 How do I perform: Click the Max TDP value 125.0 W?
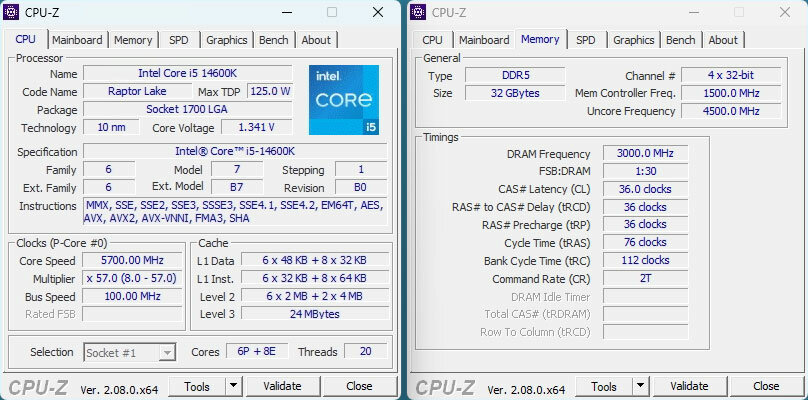coord(270,91)
